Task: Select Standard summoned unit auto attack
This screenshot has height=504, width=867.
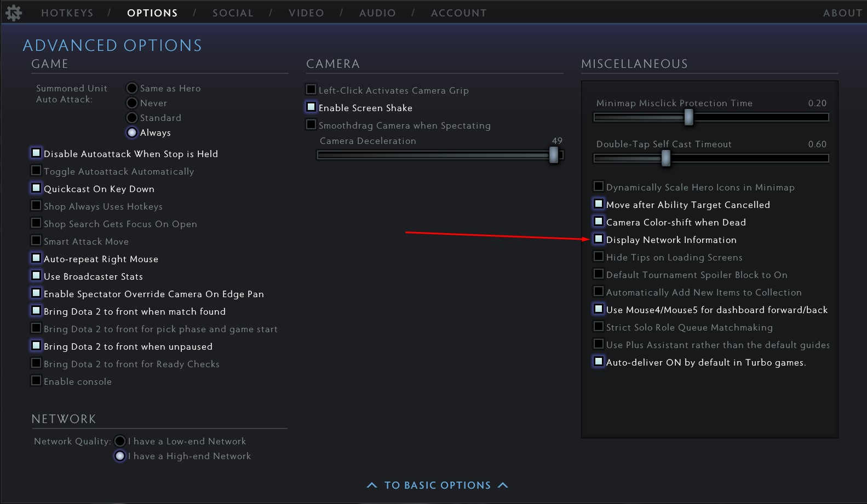Action: (x=132, y=118)
